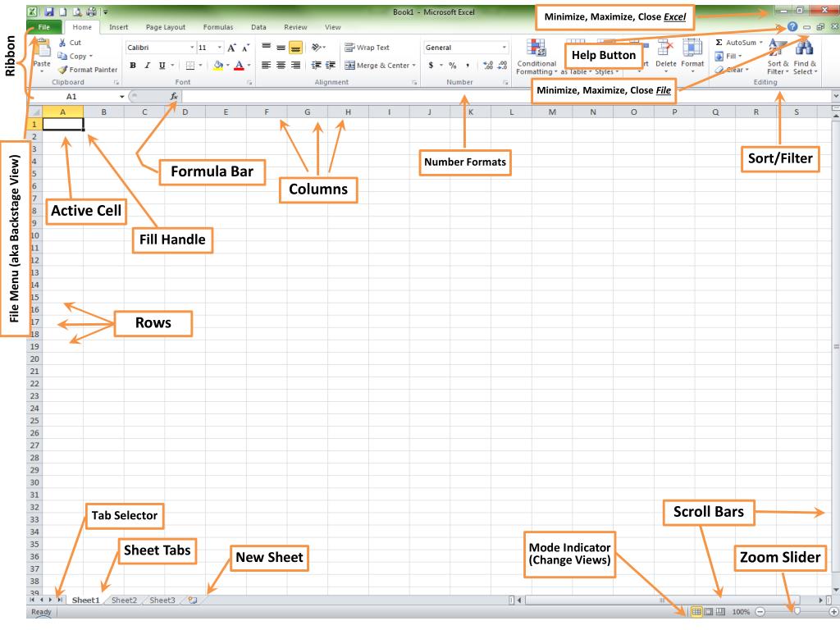Click the Decrease Indent icon
This screenshot has width=840, height=630.
317,66
